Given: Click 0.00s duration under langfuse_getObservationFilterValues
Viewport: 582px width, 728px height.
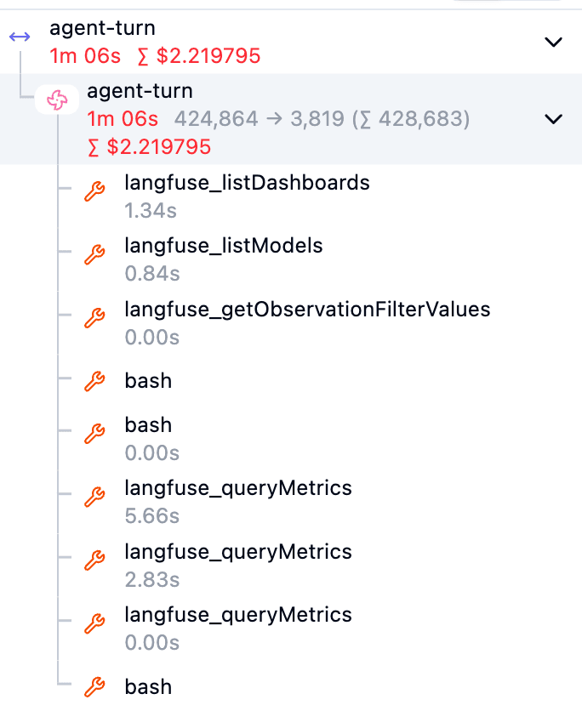Looking at the screenshot, I should [x=152, y=338].
